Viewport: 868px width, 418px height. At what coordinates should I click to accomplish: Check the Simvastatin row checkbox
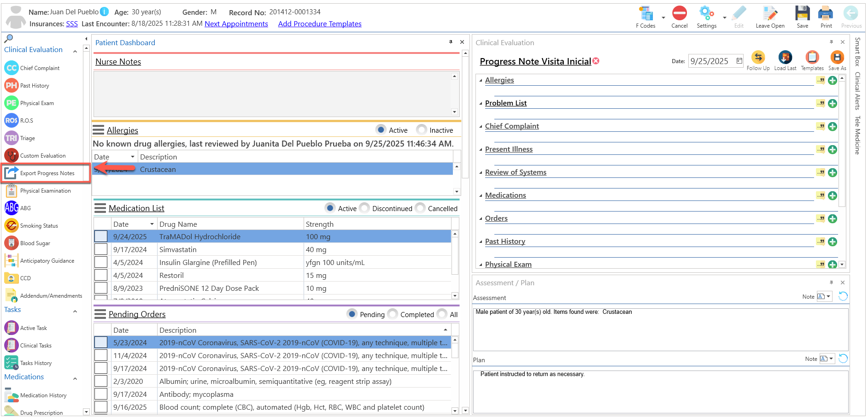(101, 249)
